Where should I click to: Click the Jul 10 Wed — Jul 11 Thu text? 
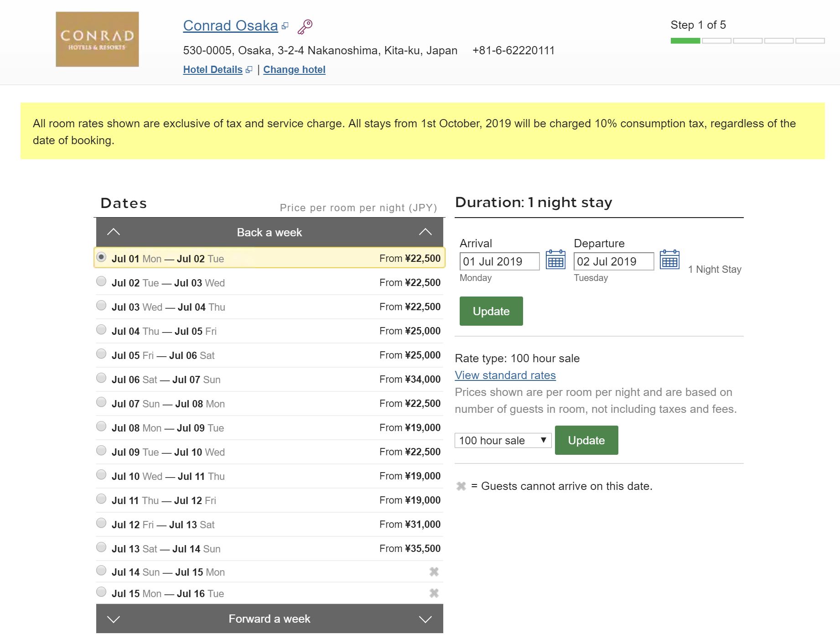168,476
